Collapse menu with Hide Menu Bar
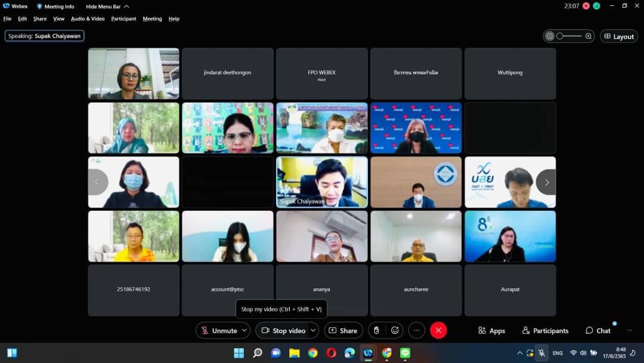644x363 pixels. [x=107, y=7]
